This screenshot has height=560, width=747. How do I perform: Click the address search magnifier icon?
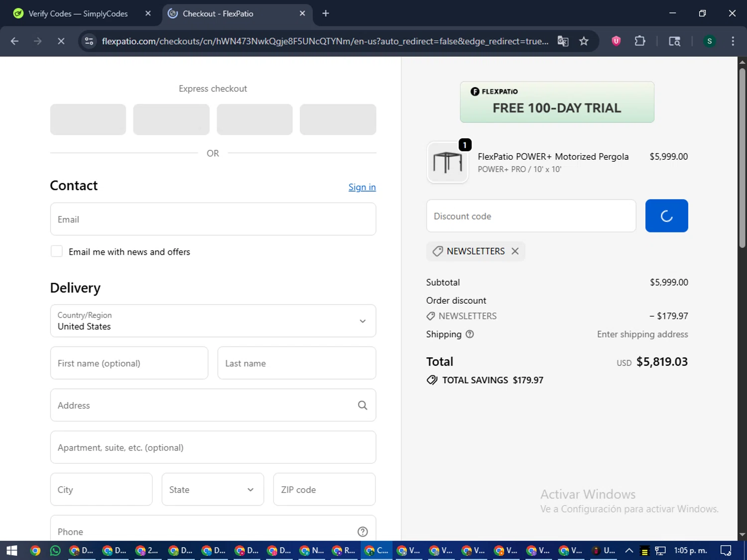363,405
